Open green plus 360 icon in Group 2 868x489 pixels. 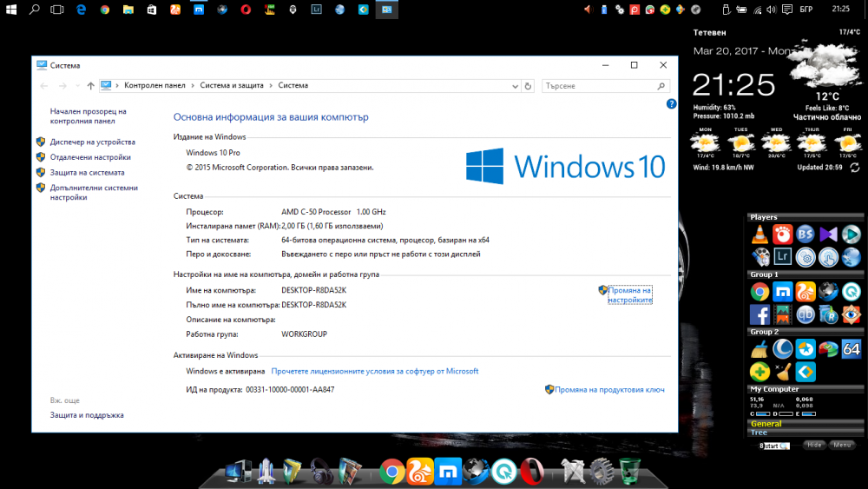click(759, 372)
